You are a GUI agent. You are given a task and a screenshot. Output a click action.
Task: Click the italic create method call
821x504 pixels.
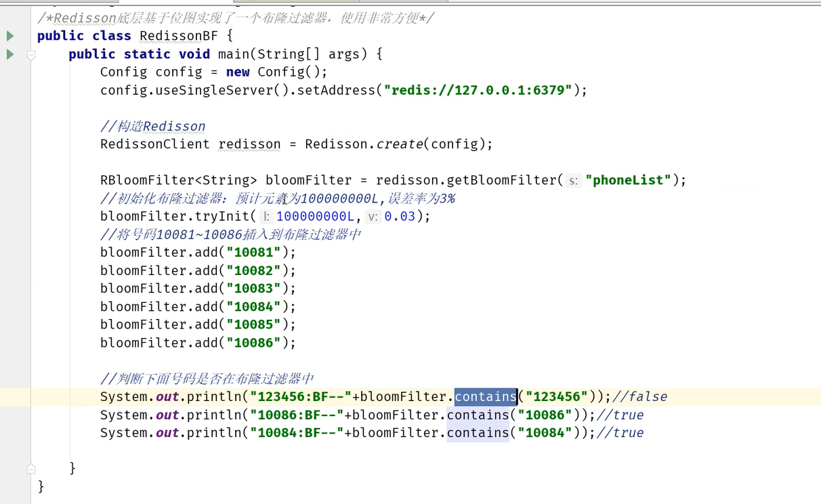pos(400,144)
